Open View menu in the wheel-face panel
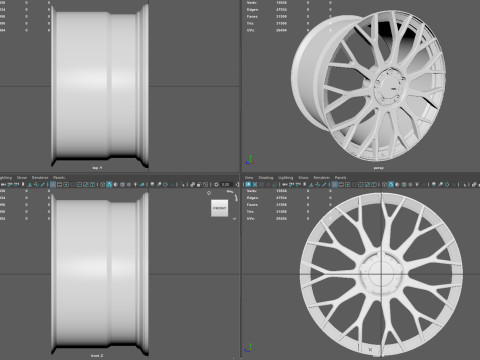 [x=249, y=178]
